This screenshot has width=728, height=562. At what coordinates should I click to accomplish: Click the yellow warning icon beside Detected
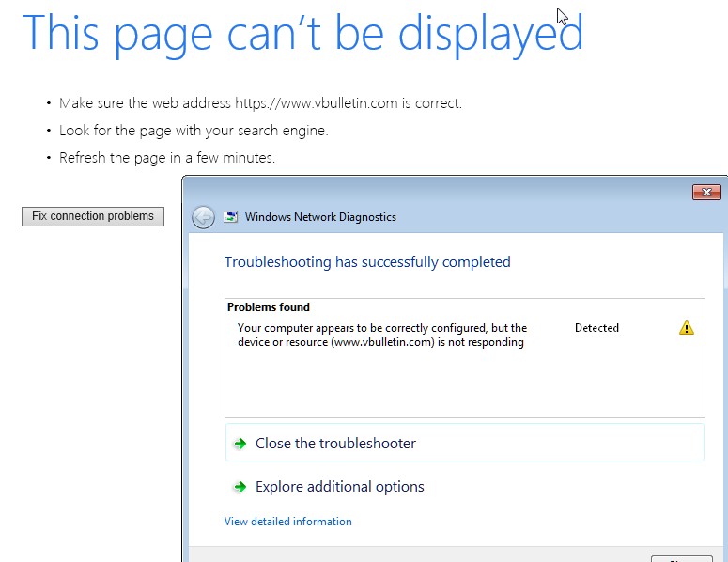point(687,328)
